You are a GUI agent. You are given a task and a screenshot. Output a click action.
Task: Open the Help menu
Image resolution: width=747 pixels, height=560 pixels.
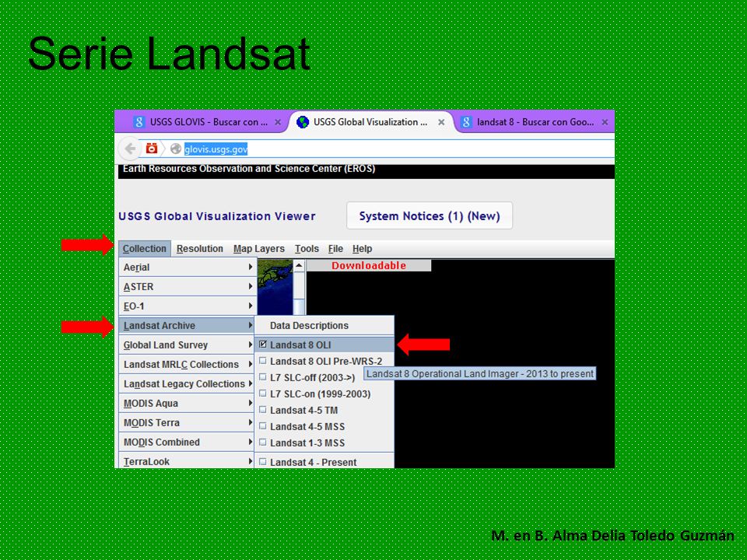point(362,249)
